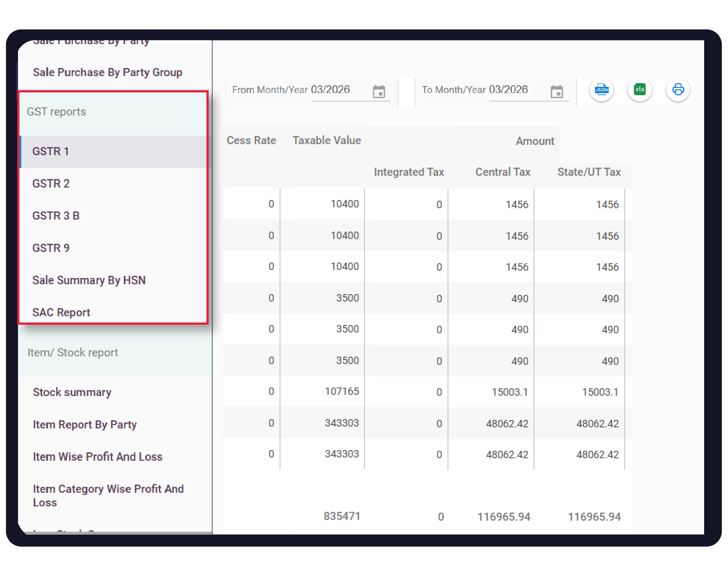This screenshot has width=728, height=574.
Task: Click the From Month/Year date field
Action: click(331, 90)
